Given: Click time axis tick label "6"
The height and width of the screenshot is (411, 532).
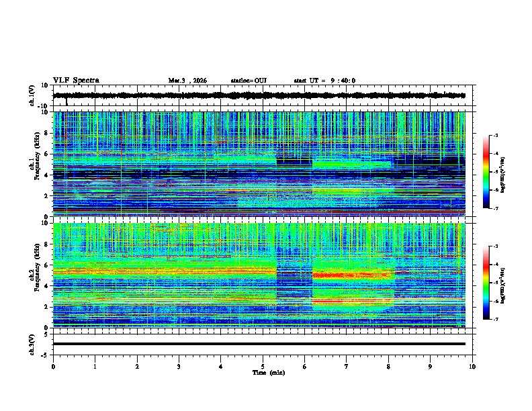Looking at the screenshot, I should coord(305,367).
